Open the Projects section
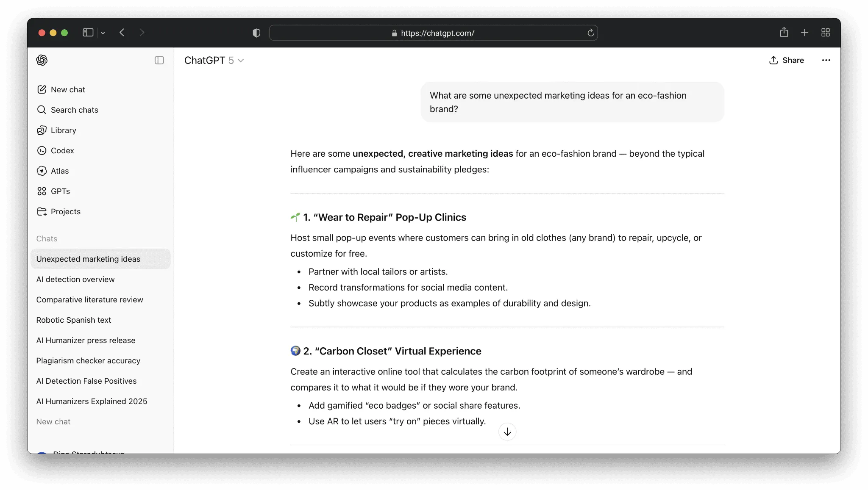868x490 pixels. [x=65, y=212]
